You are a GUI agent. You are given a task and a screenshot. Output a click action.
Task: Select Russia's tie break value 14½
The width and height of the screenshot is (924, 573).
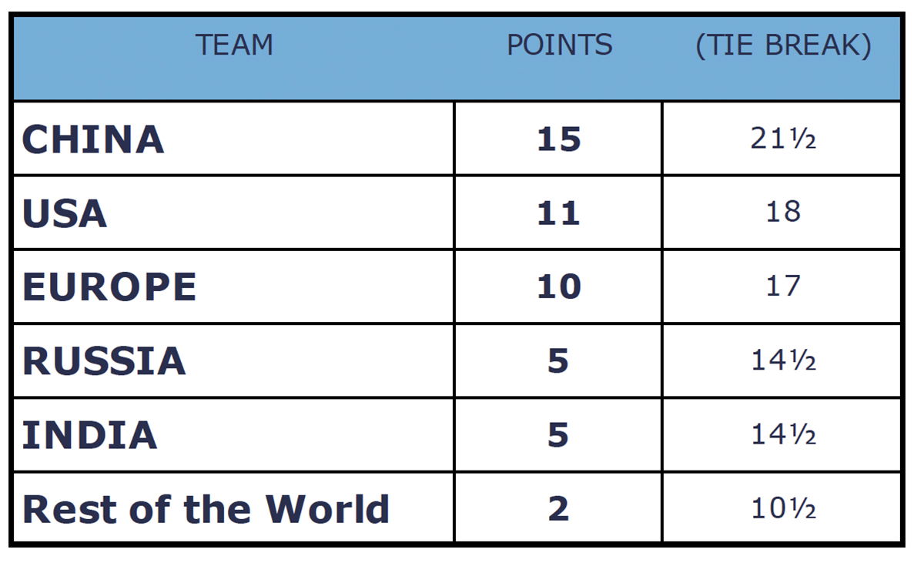click(782, 360)
